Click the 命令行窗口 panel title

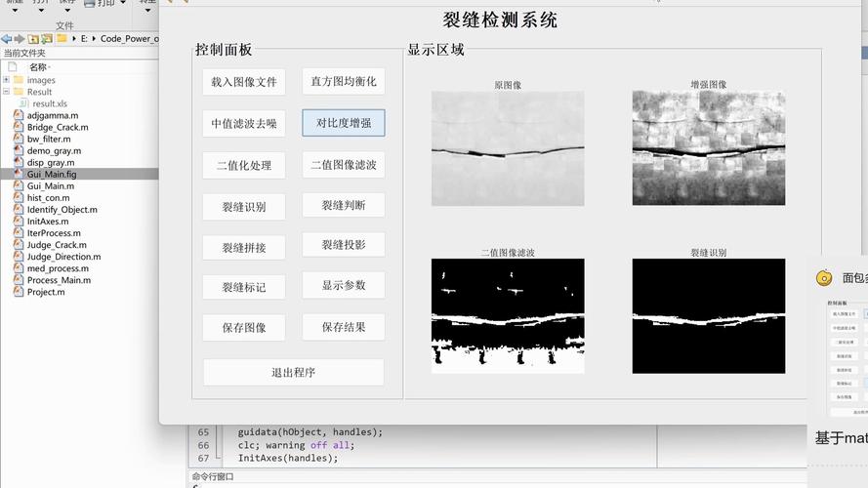213,476
